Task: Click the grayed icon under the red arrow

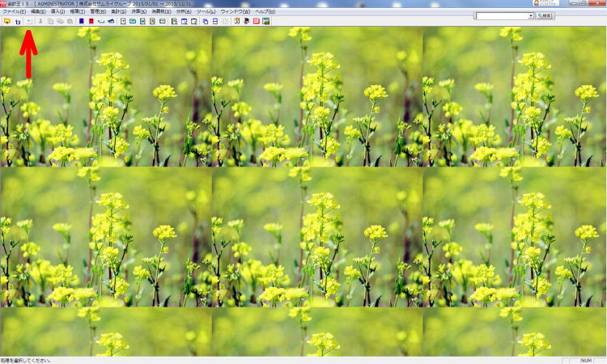Action: 28,21
